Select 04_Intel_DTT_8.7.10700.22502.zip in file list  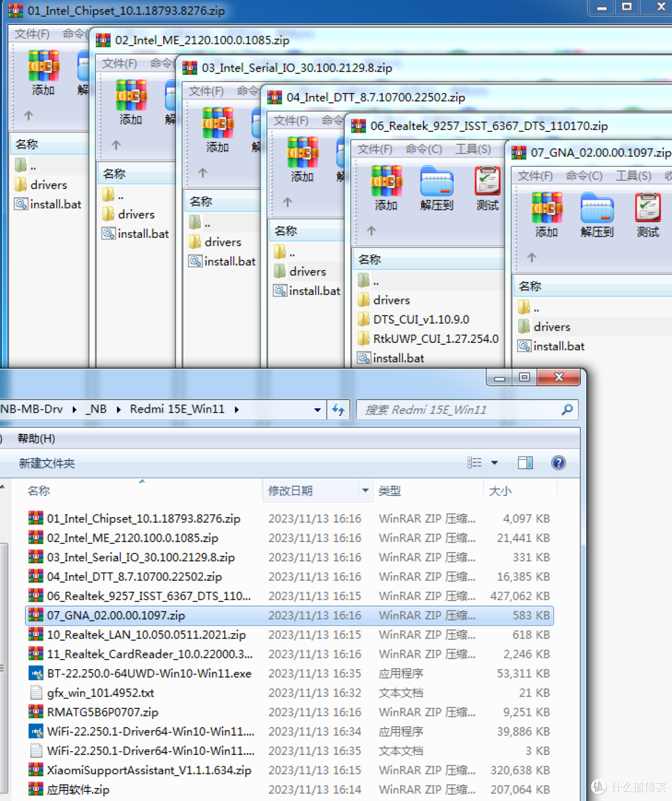[289, 576]
